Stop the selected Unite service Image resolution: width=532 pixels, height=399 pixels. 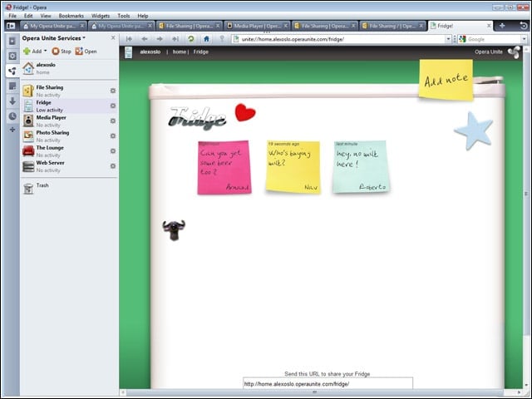tap(62, 52)
